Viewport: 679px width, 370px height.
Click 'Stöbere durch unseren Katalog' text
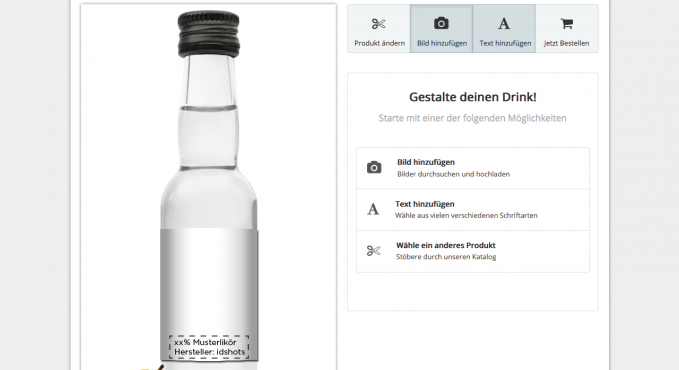(446, 257)
